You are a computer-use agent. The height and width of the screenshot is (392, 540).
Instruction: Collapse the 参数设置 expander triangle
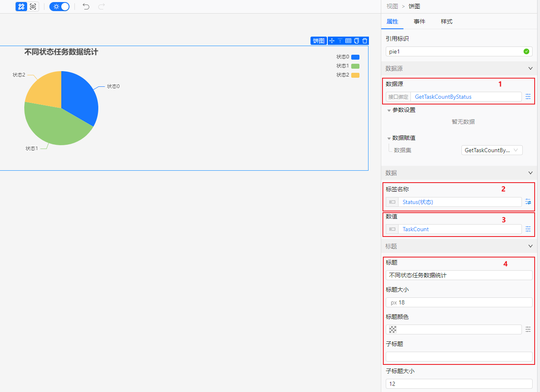coord(389,110)
